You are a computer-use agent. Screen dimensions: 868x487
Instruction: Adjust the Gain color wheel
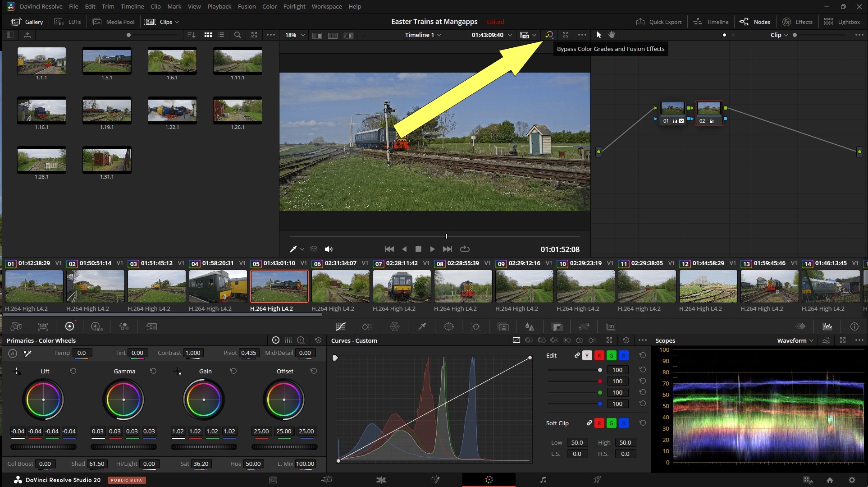point(204,400)
